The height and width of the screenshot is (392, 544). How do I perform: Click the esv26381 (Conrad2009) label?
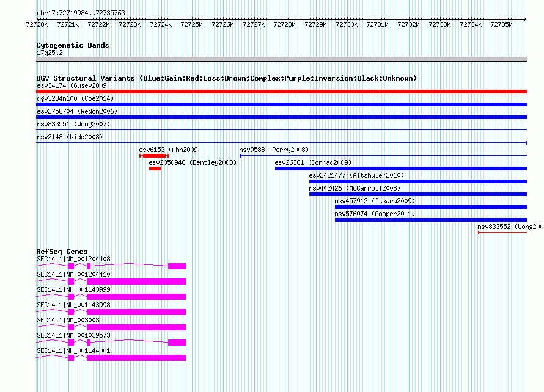click(x=313, y=162)
